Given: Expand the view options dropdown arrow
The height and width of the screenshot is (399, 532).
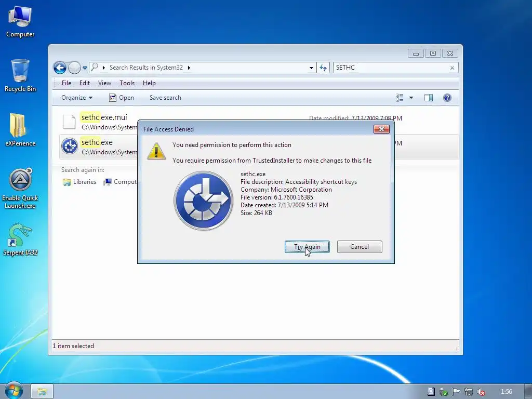Looking at the screenshot, I should click(411, 98).
